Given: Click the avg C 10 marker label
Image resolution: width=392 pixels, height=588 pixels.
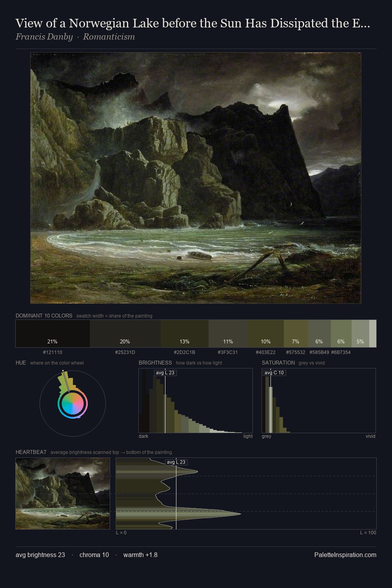Looking at the screenshot, I should [274, 373].
